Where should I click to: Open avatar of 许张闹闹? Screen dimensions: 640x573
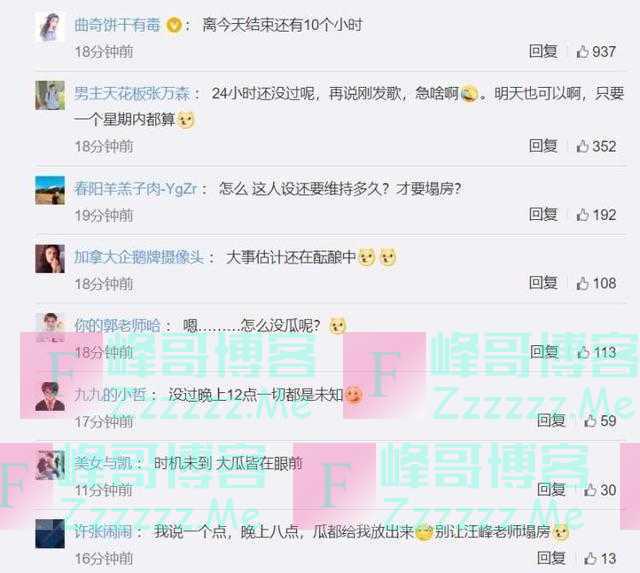click(x=50, y=533)
